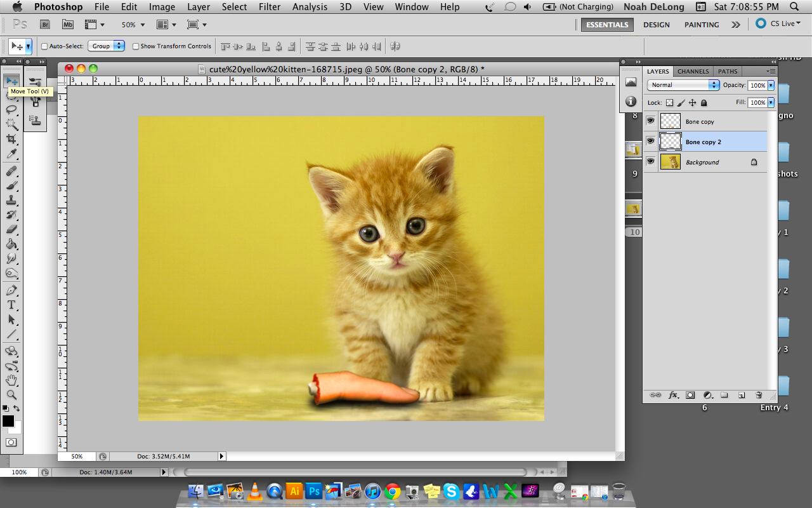
Task: Switch to the Paths tab
Action: pos(728,71)
